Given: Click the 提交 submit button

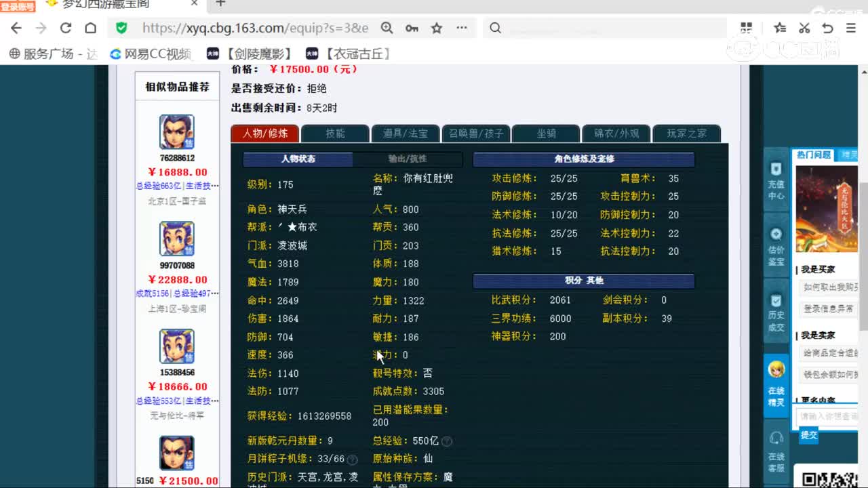Looking at the screenshot, I should [808, 435].
